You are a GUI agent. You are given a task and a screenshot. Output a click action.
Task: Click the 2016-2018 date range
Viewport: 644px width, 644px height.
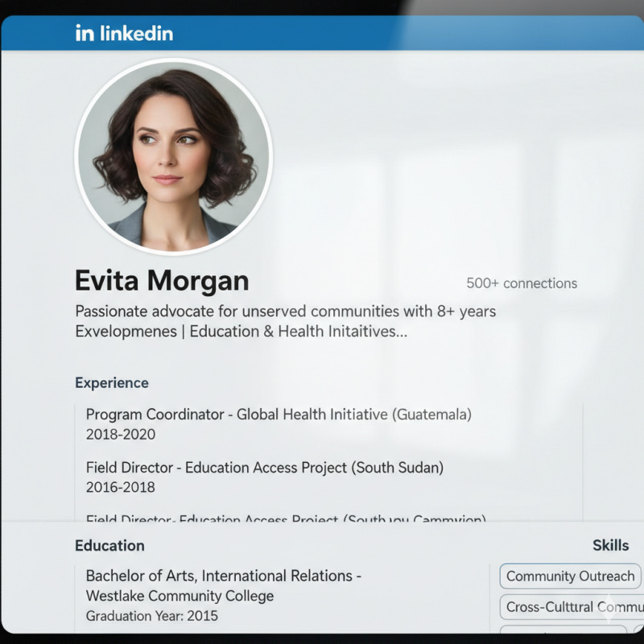point(121,487)
